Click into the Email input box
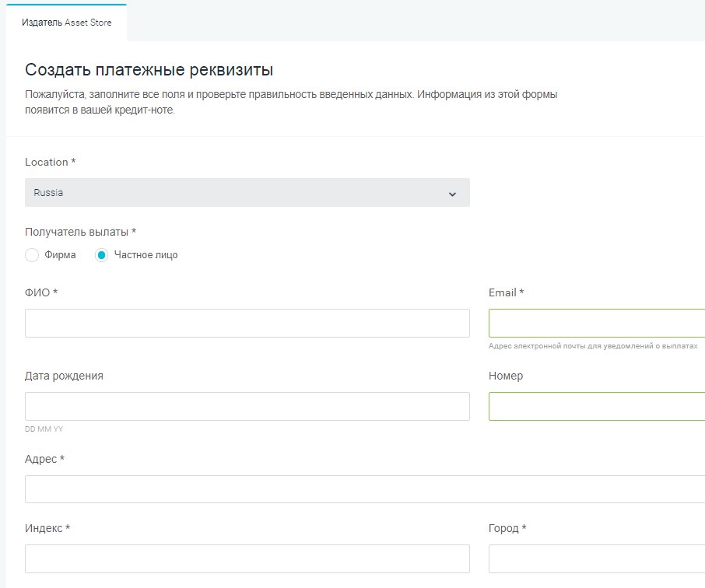 point(596,323)
